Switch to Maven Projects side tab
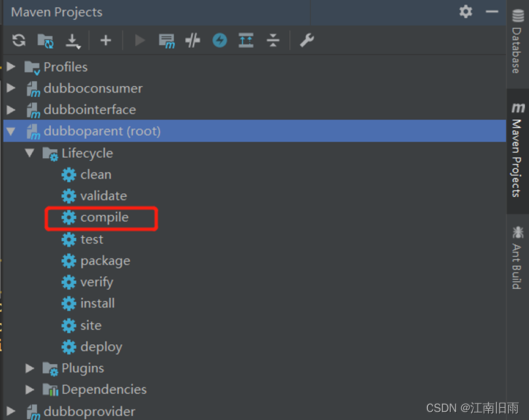Viewport: 529px width, 420px height. [x=517, y=151]
